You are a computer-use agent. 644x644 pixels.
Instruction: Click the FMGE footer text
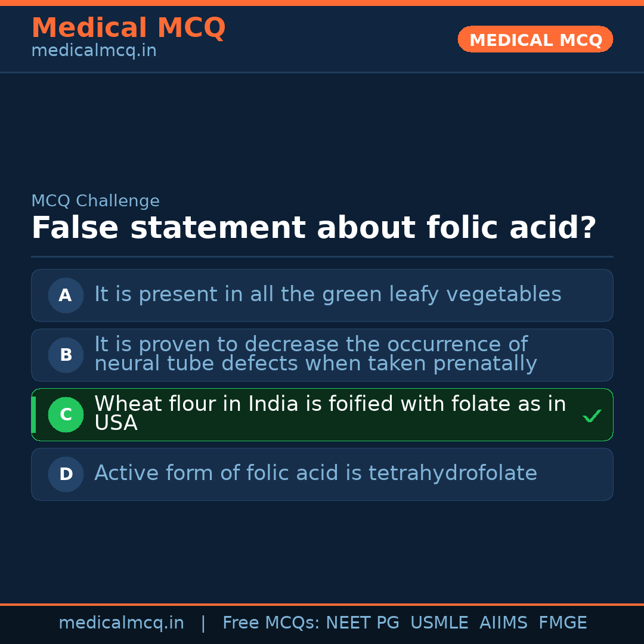point(562,623)
